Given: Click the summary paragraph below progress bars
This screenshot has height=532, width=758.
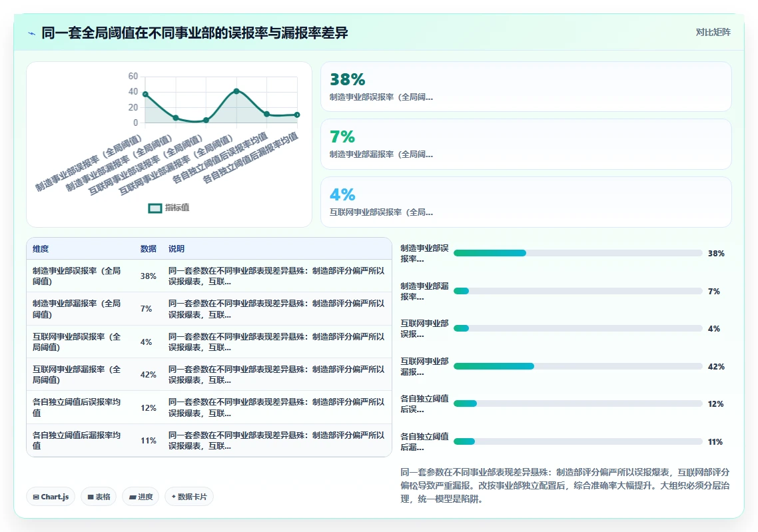Looking at the screenshot, I should (x=565, y=485).
